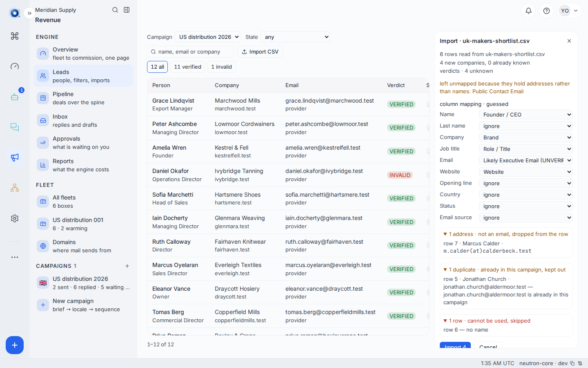Click the Import CSV button
This screenshot has height=368, width=588.
pos(260,52)
